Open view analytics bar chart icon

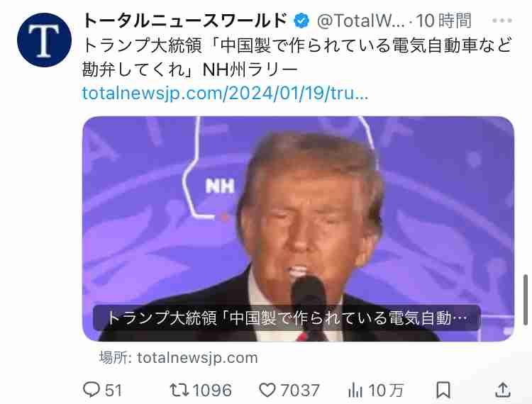click(x=355, y=390)
